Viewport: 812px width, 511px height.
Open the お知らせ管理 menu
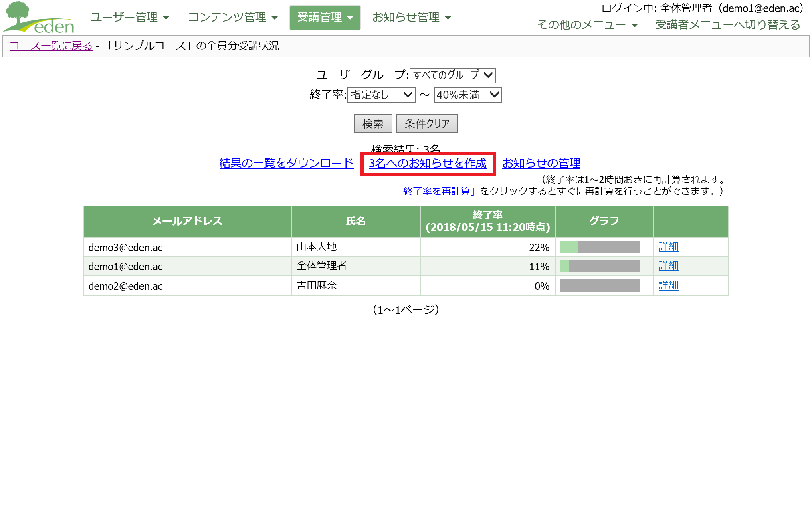[x=411, y=18]
